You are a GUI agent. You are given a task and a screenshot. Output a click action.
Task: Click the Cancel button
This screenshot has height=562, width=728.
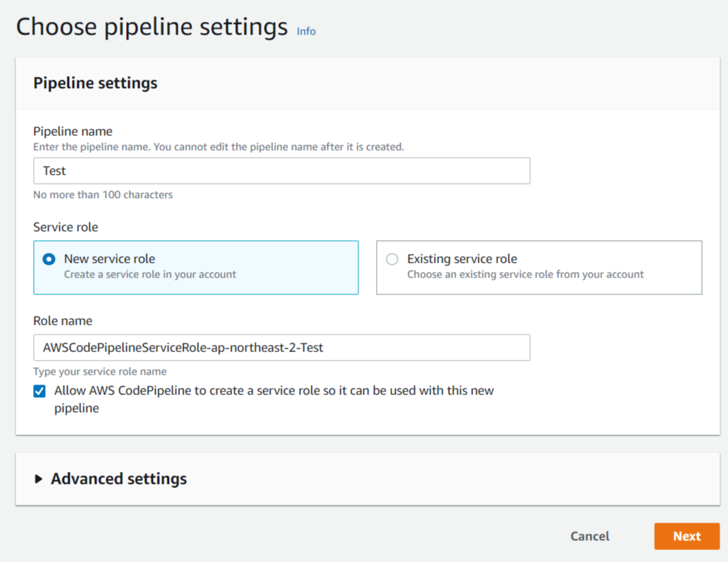(589, 537)
